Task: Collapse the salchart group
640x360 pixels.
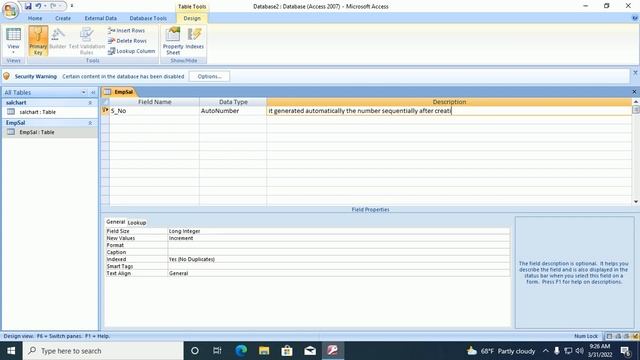Action: point(90,103)
